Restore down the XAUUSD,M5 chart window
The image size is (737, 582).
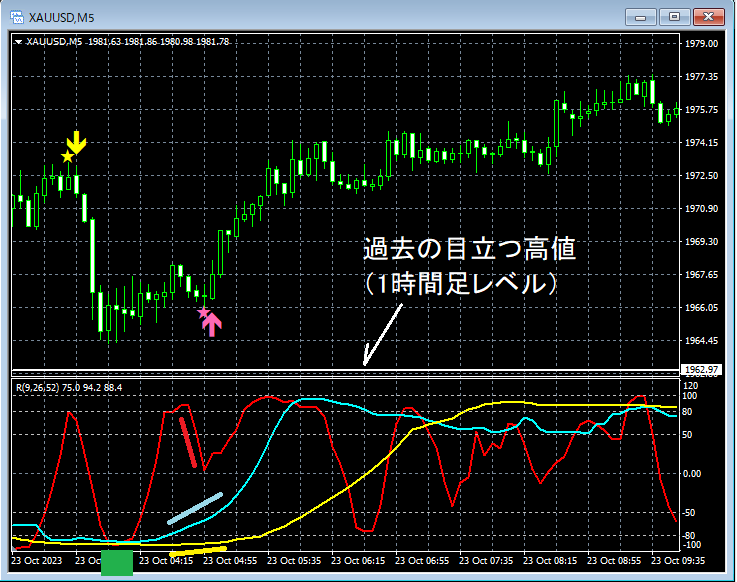(x=674, y=17)
